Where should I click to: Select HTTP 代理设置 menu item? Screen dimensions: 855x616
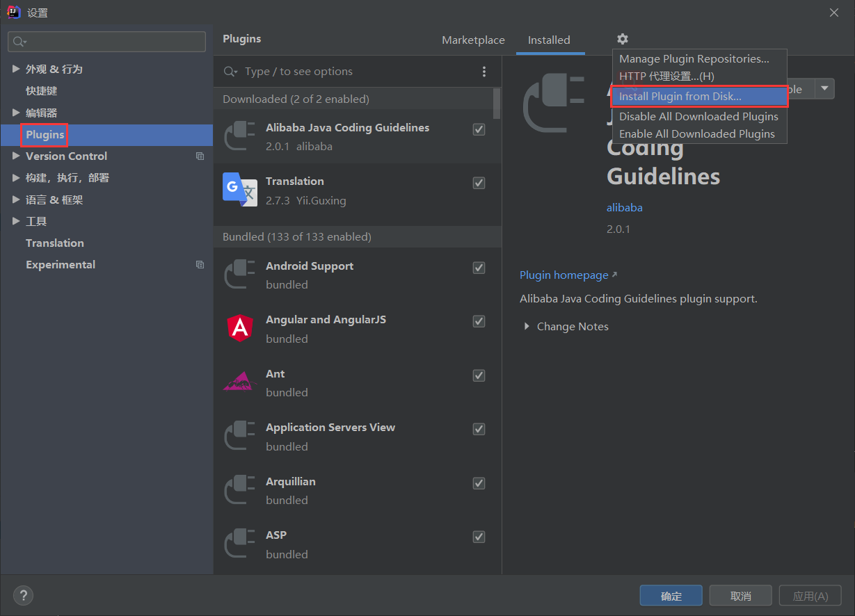[x=699, y=76]
